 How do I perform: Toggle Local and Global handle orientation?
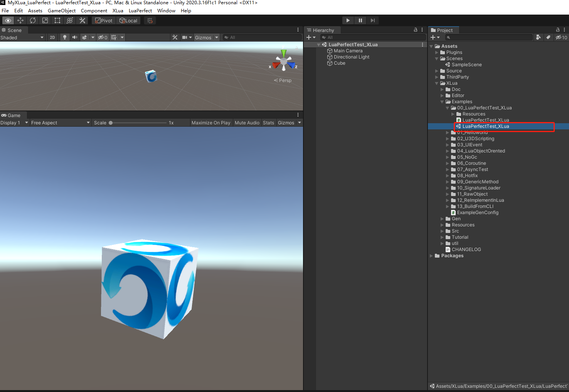click(128, 20)
